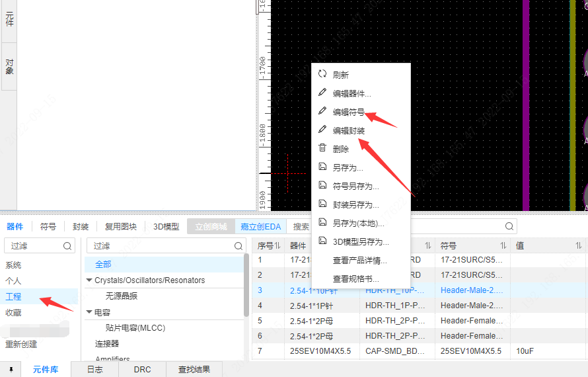
Task: Collapse the 电容 category tree node
Action: (x=89, y=312)
